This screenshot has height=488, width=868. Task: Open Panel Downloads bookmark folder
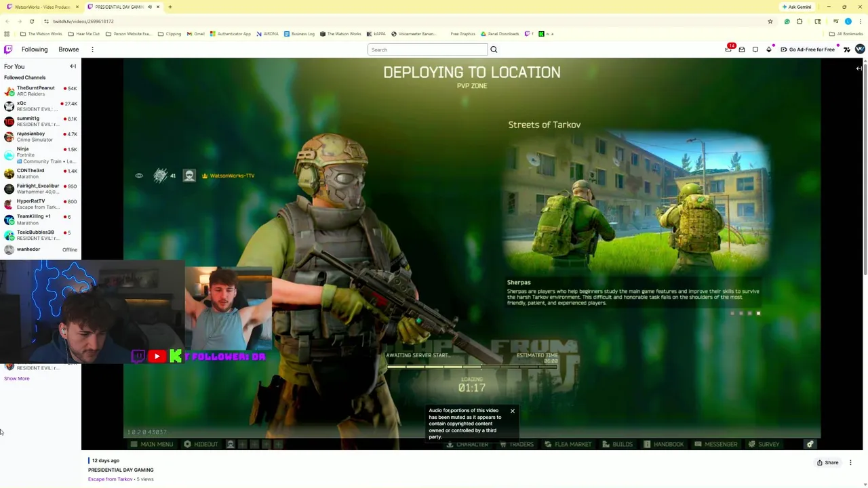[x=500, y=34]
